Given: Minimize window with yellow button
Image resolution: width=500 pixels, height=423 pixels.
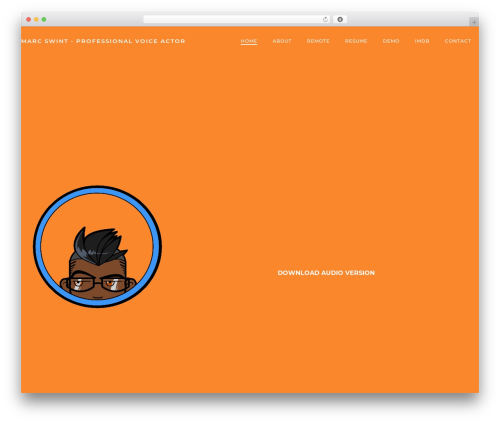Looking at the screenshot, I should pos(36,19).
